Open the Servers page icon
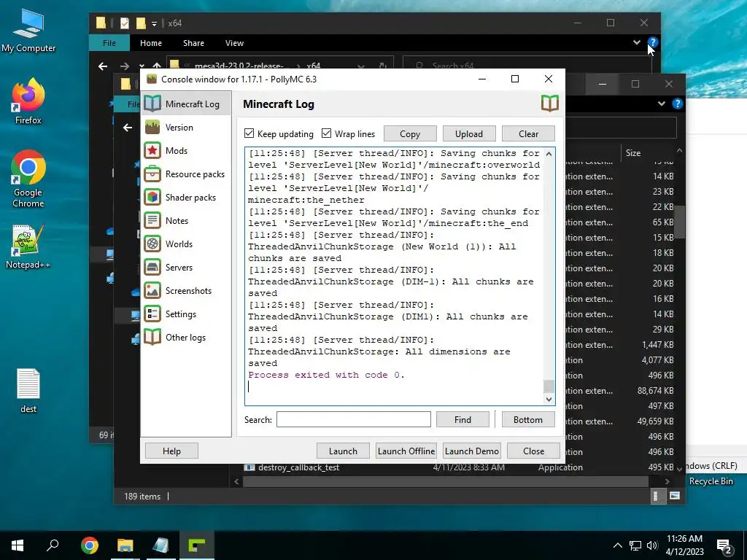 click(x=152, y=267)
